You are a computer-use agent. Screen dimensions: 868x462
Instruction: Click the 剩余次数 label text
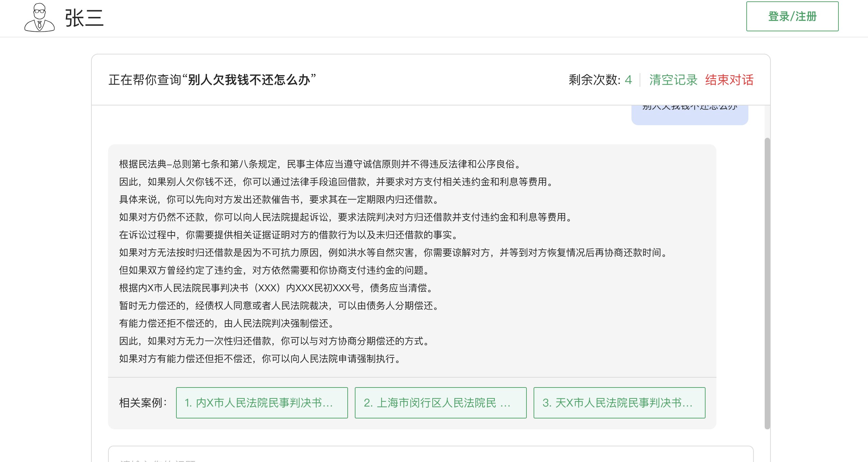tap(594, 80)
